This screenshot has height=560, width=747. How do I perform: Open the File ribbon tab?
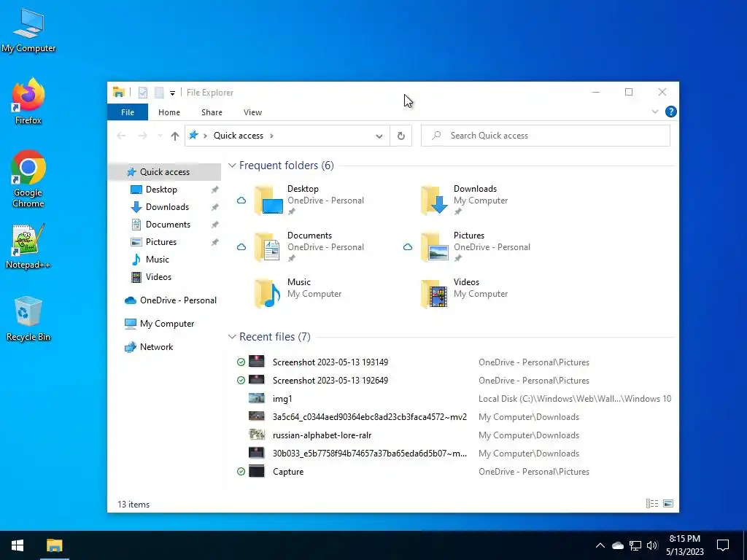(127, 112)
